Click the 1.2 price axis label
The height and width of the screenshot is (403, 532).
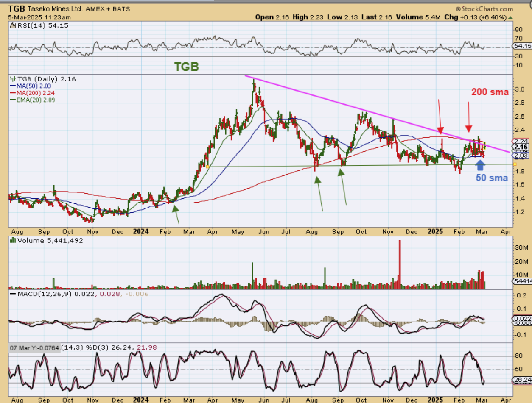click(x=520, y=211)
